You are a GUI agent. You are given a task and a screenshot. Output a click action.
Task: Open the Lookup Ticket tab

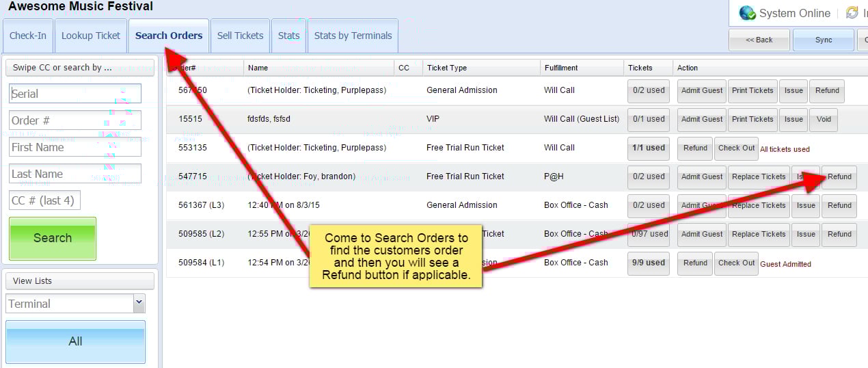(x=91, y=36)
